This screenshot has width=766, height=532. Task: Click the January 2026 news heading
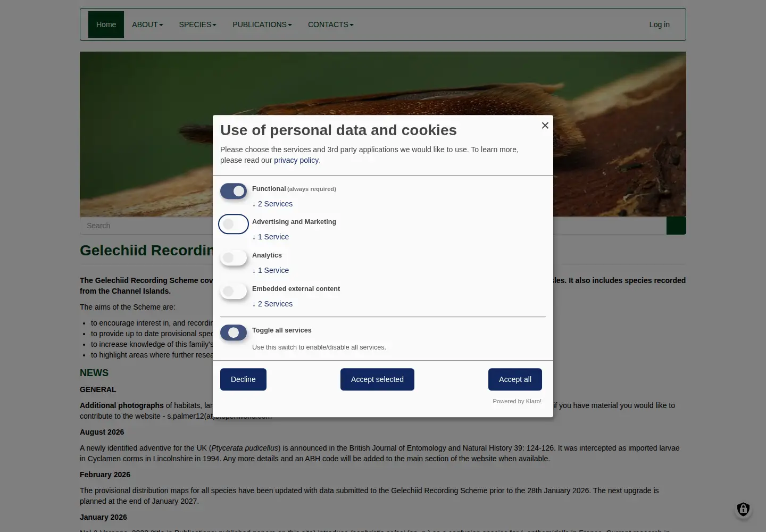(103, 517)
